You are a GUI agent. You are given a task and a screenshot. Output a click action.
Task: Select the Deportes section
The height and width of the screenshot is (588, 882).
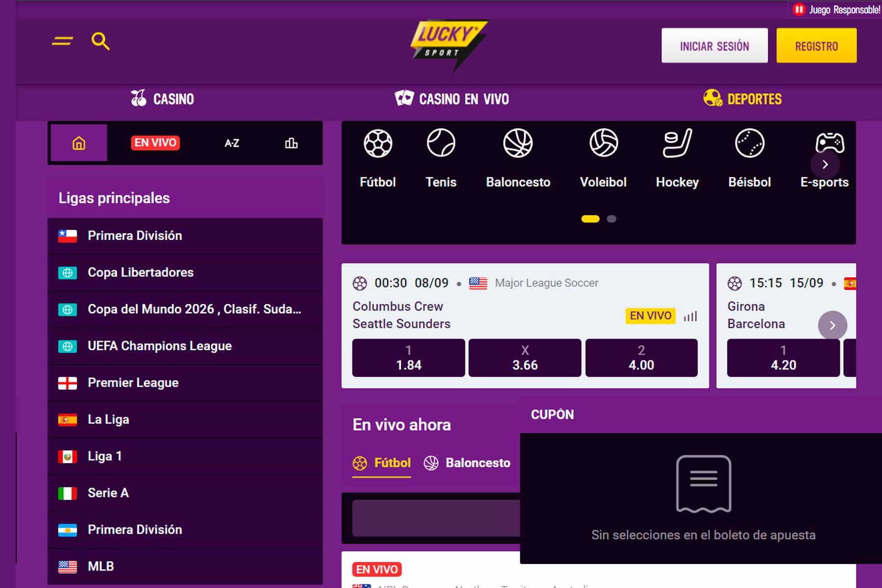coord(742,98)
